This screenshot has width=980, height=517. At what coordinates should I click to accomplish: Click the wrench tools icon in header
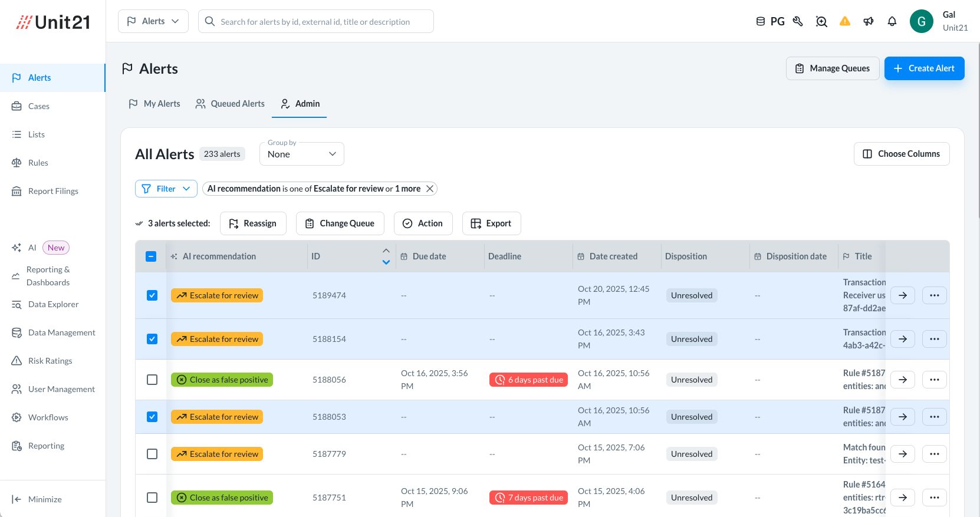point(798,21)
